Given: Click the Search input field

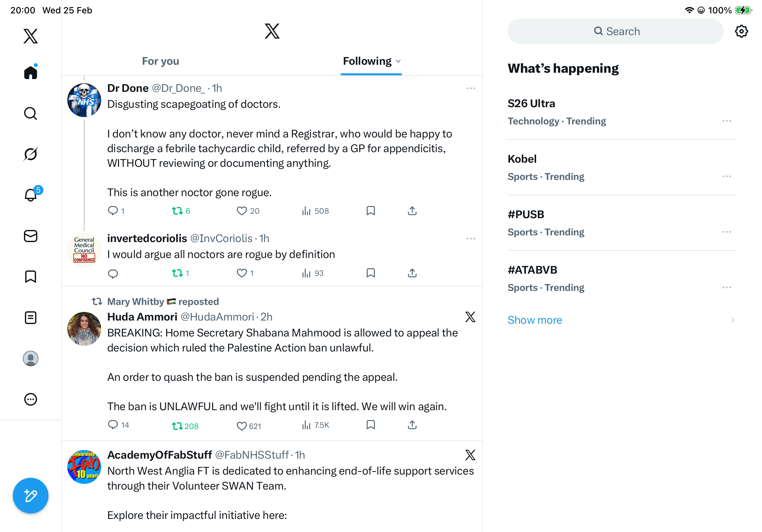Looking at the screenshot, I should [615, 32].
